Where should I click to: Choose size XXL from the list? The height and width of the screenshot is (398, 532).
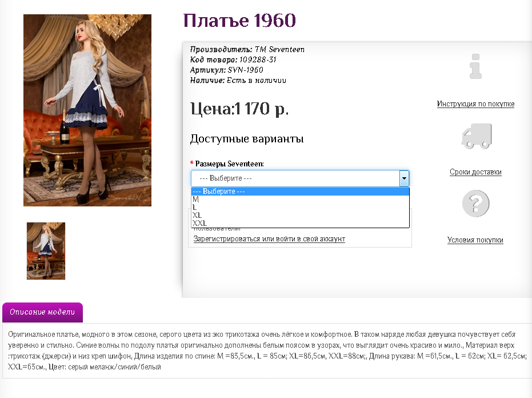(x=300, y=223)
